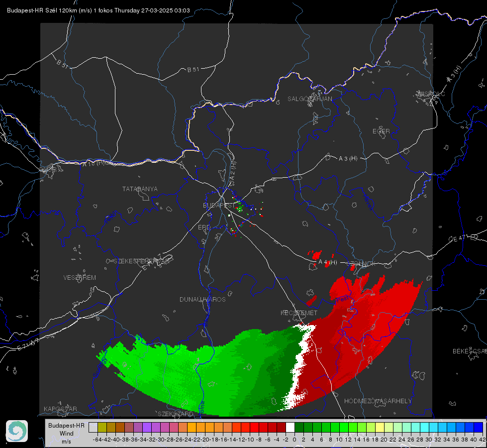Click the HODMEZOVASARHELY city label
This screenshot has height=448, width=487.
[x=378, y=401]
